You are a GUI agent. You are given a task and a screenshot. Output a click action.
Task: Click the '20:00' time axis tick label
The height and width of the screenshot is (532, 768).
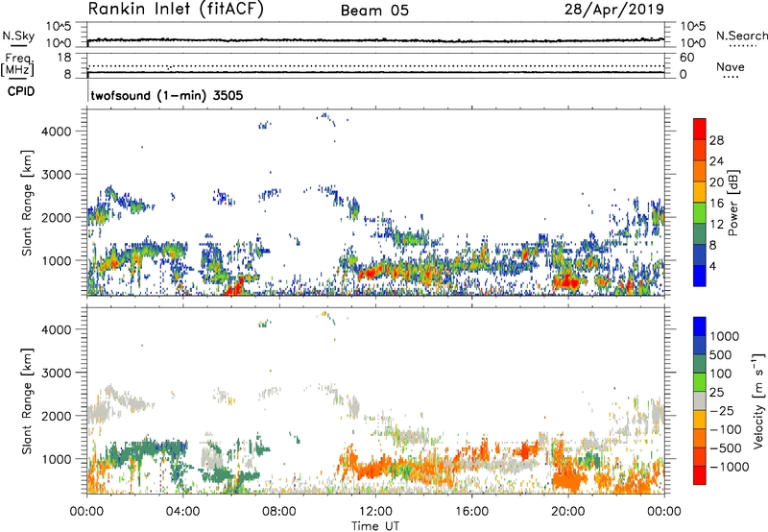568,512
